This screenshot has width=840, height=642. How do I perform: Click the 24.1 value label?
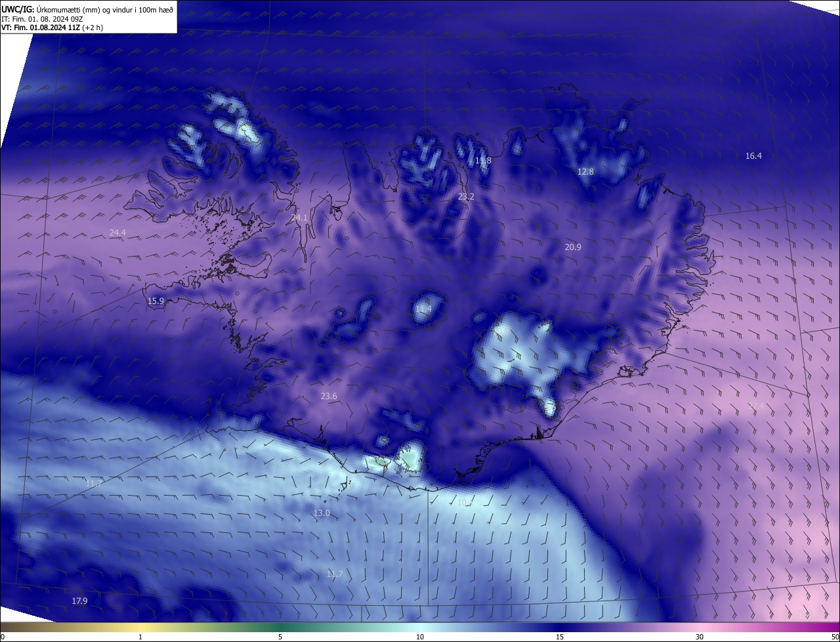click(299, 217)
